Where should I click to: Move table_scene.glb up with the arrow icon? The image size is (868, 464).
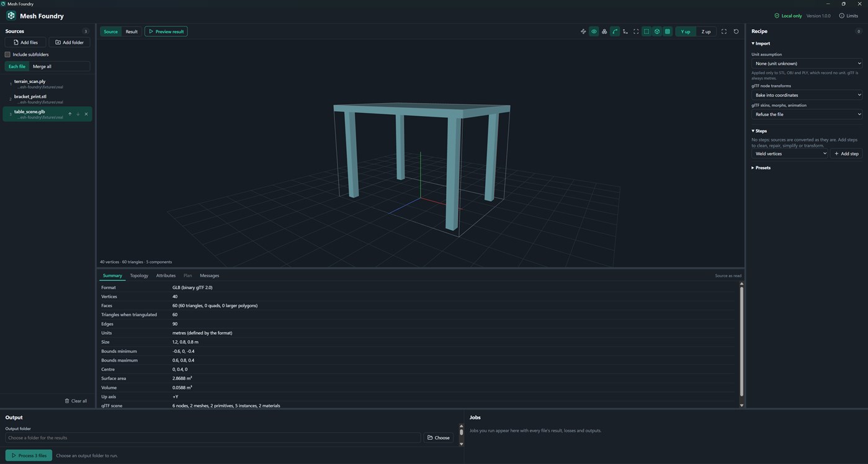(x=70, y=114)
